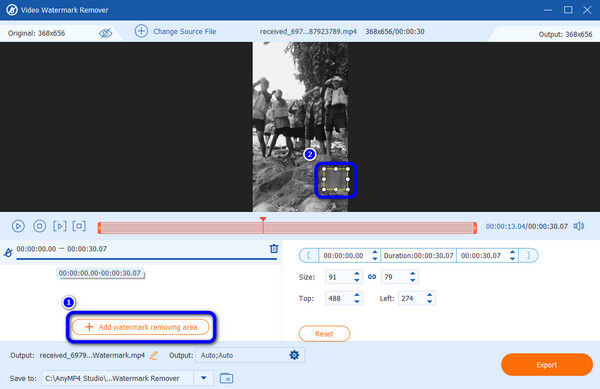The width and height of the screenshot is (600, 389).
Task: Click the Save to path field
Action: 117,378
